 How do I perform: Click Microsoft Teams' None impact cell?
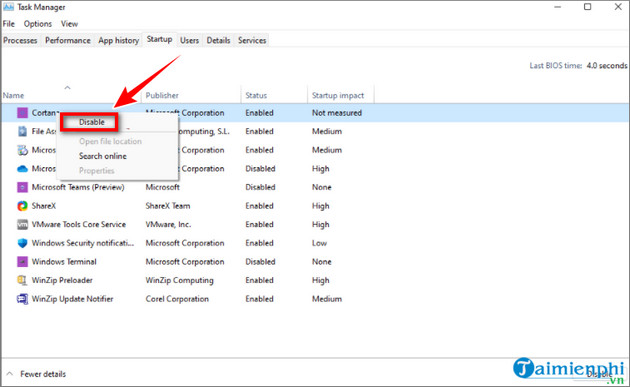(321, 187)
